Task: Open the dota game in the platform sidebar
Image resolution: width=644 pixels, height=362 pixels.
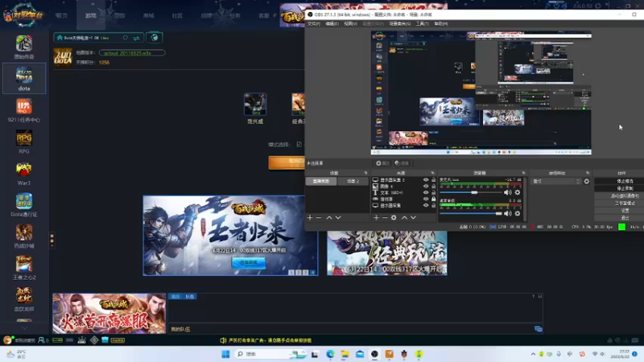Action: coord(24,78)
